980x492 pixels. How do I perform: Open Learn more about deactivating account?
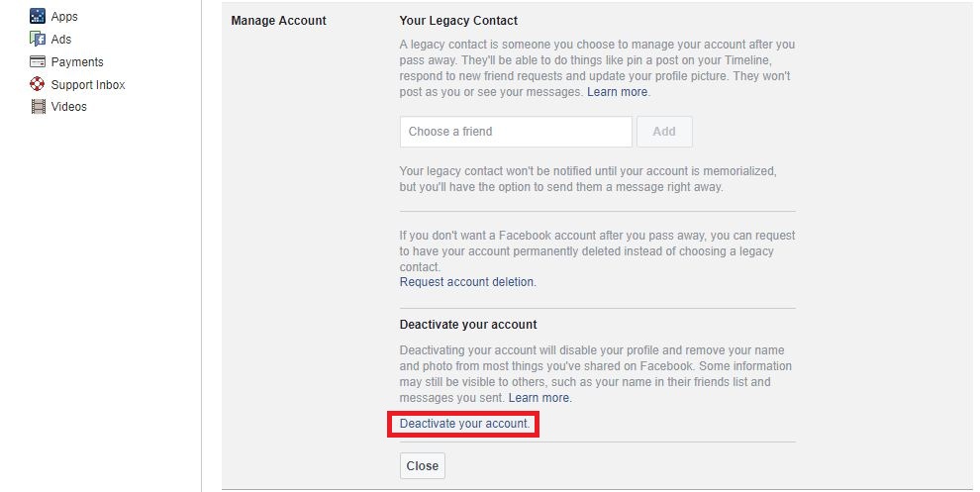[539, 398]
